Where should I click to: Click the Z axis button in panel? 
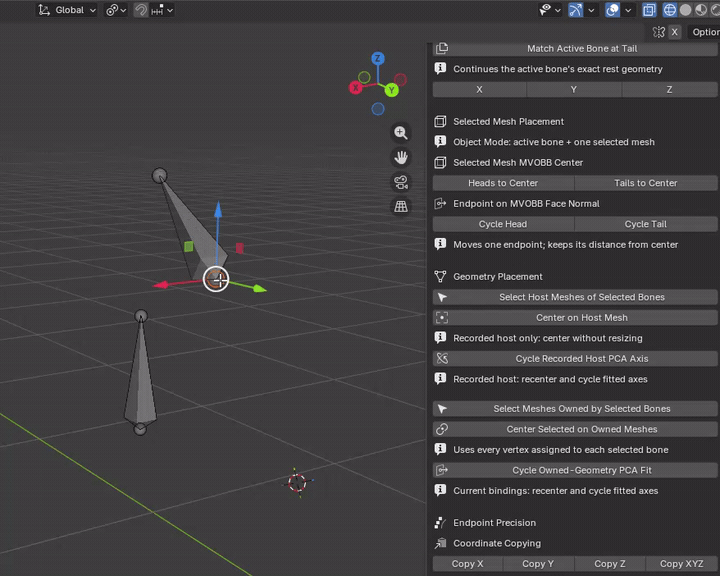(x=669, y=90)
